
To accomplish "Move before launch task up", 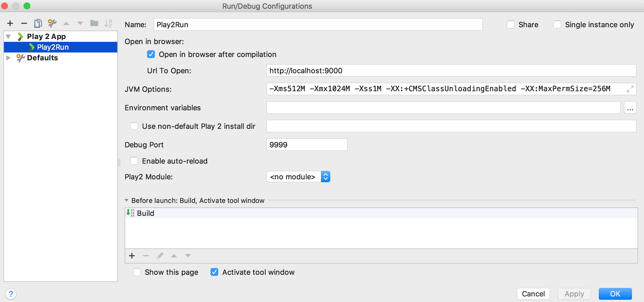I will point(174,256).
